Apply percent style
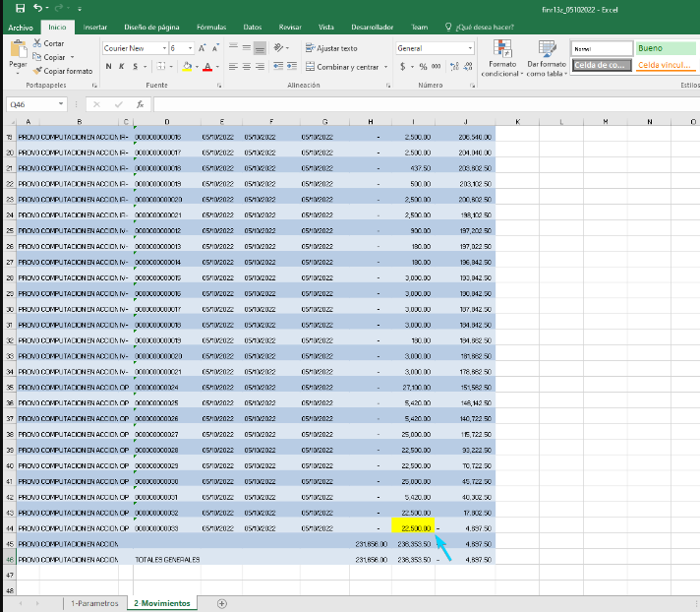Viewport: 700px width, 612px height. pyautogui.click(x=423, y=67)
